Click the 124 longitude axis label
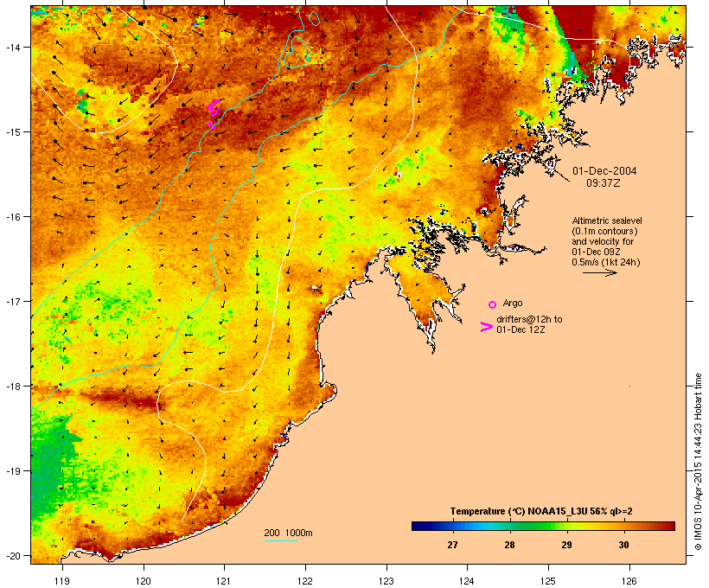 coord(468,581)
